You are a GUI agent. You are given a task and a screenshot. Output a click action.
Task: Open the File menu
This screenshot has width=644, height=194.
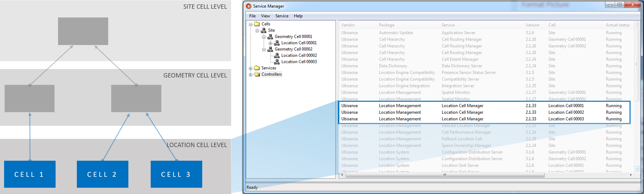252,16
